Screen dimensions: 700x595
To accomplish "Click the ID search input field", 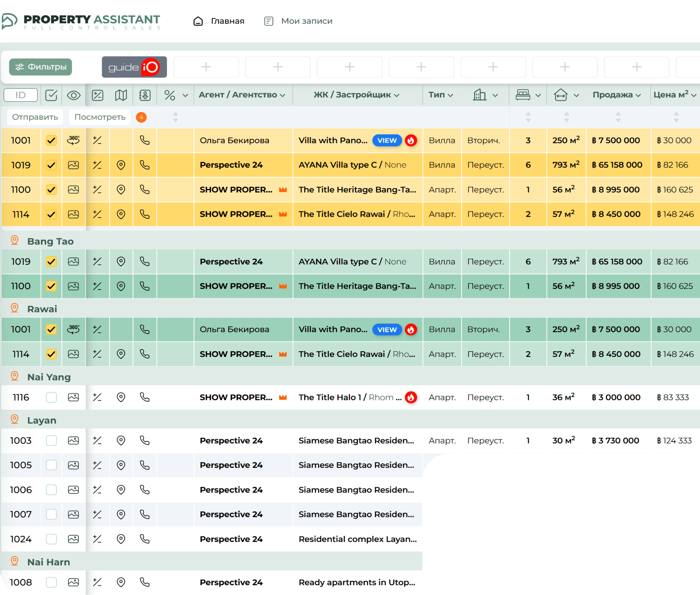I will click(x=20, y=95).
